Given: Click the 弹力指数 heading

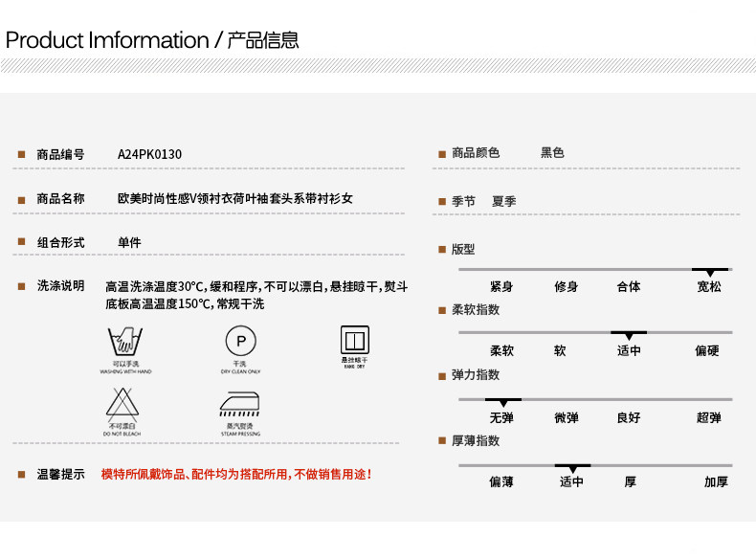Looking at the screenshot, I should point(476,375).
